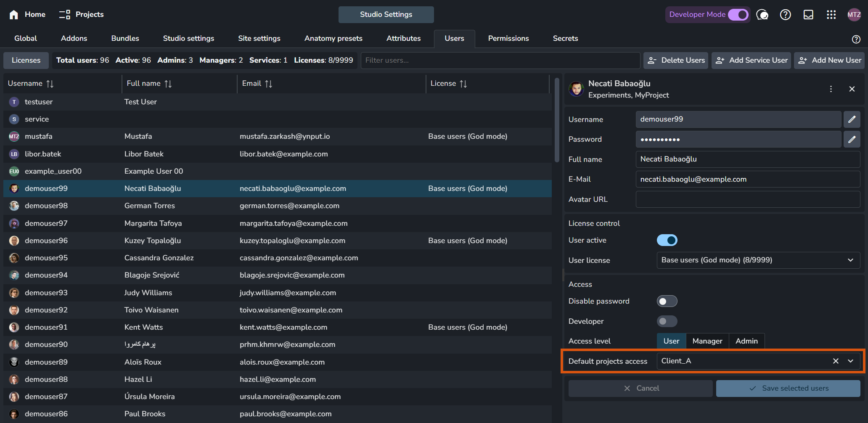Click the help question mark icon in header

[x=785, y=15]
